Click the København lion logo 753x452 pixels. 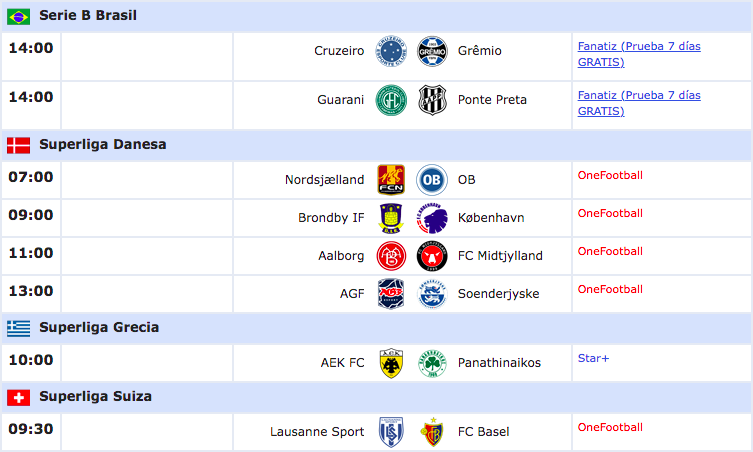(x=432, y=218)
